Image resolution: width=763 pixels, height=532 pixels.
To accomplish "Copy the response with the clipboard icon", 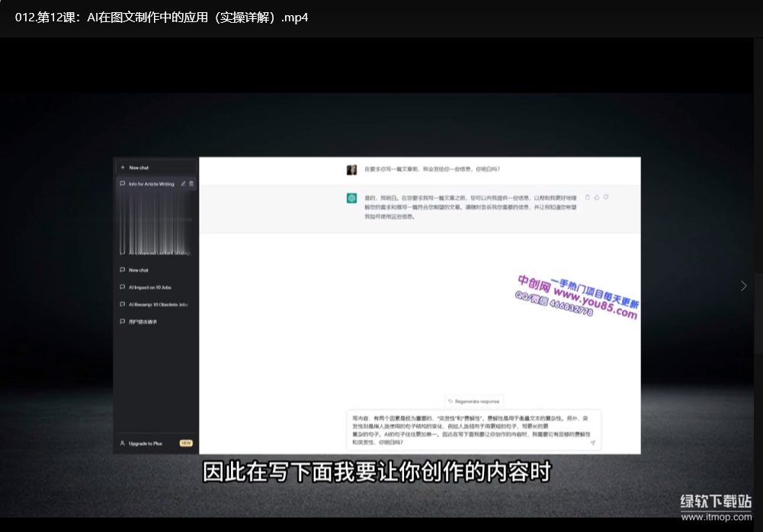I will (588, 197).
